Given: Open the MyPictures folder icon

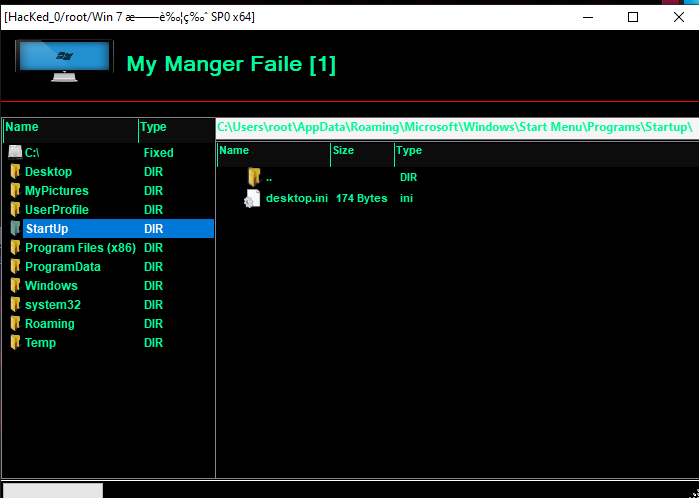Looking at the screenshot, I should (x=15, y=191).
